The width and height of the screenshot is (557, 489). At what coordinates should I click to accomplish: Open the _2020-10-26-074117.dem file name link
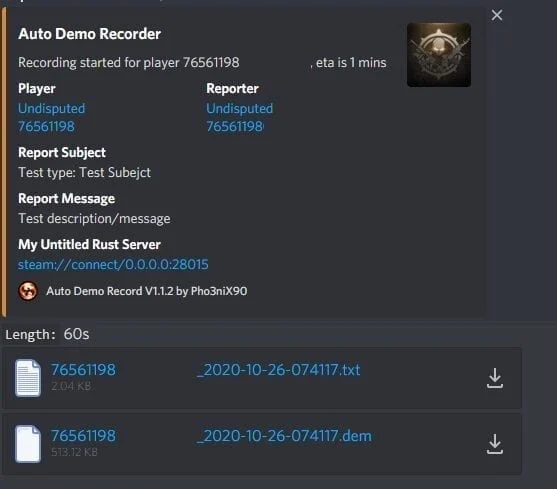[x=285, y=436]
